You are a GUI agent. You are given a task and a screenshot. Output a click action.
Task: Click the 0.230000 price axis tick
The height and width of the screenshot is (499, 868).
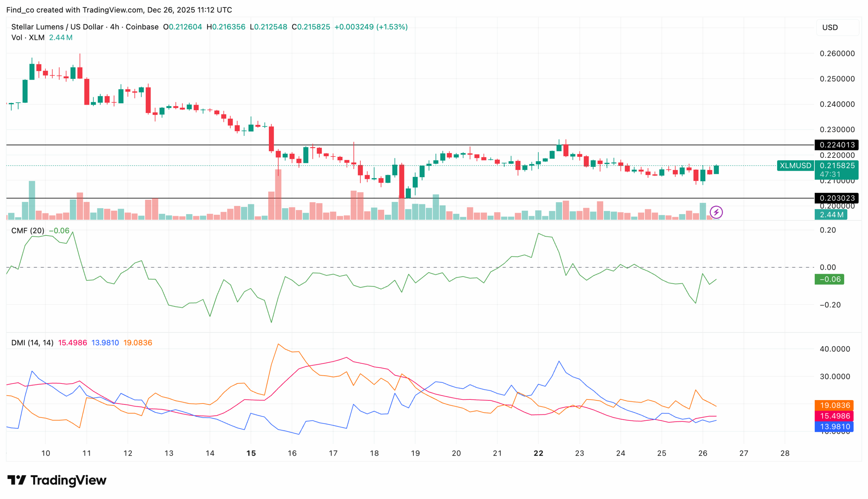(837, 129)
